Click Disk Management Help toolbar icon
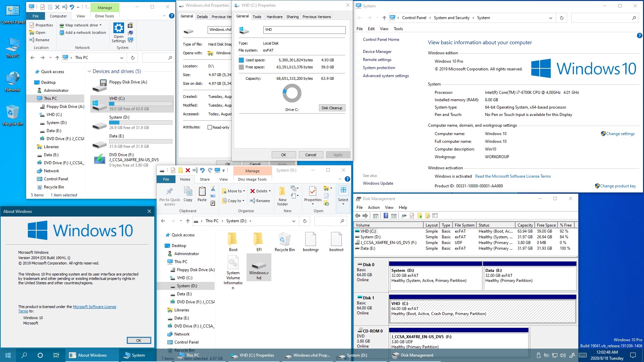 coord(386,216)
